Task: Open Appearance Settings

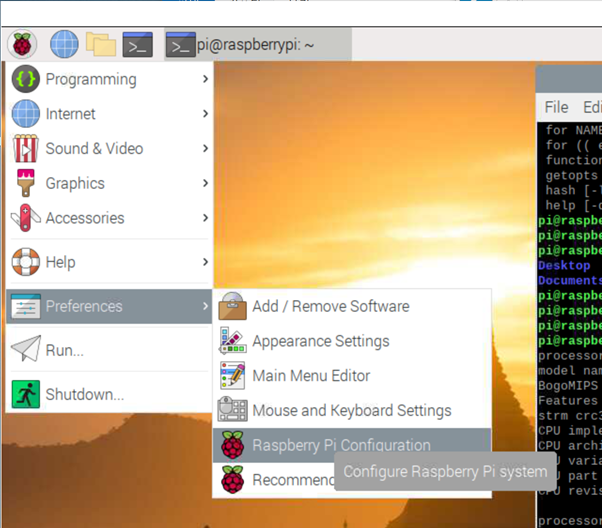Action: (x=352, y=341)
